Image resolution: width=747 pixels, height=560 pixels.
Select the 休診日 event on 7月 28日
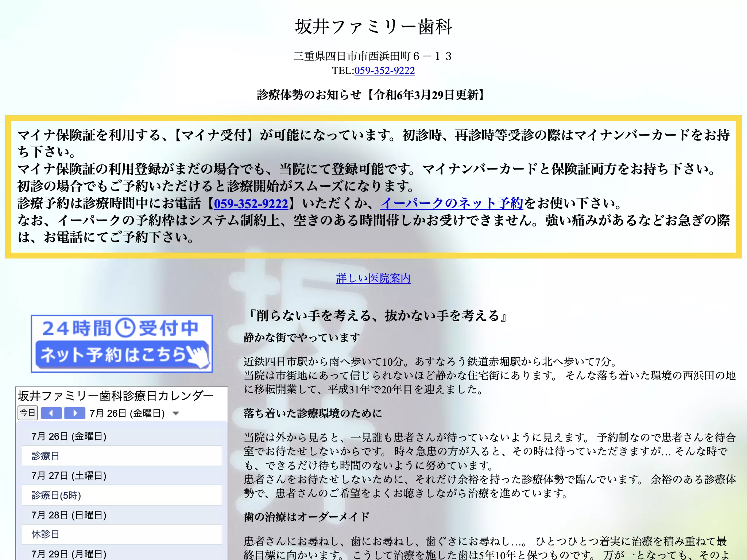click(122, 534)
